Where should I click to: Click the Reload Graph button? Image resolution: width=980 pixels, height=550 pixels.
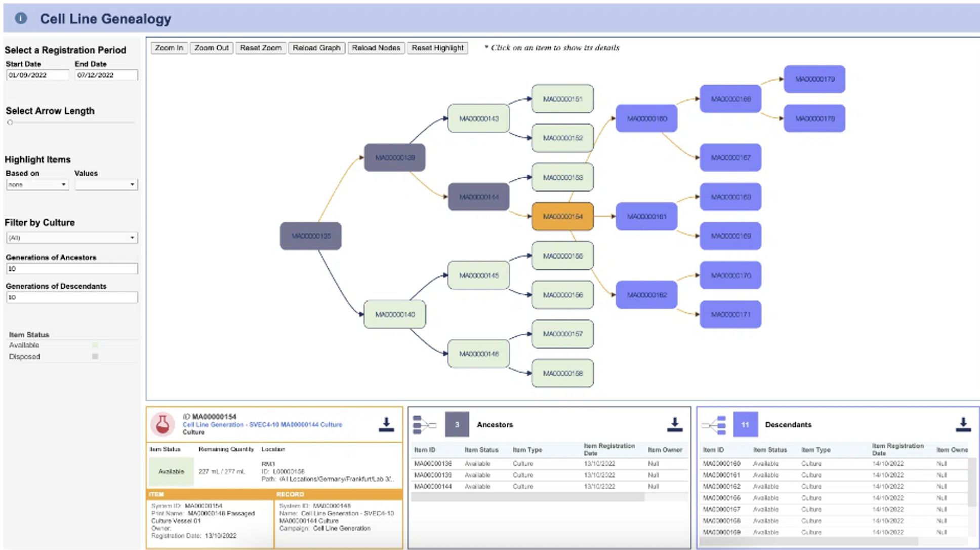317,48
